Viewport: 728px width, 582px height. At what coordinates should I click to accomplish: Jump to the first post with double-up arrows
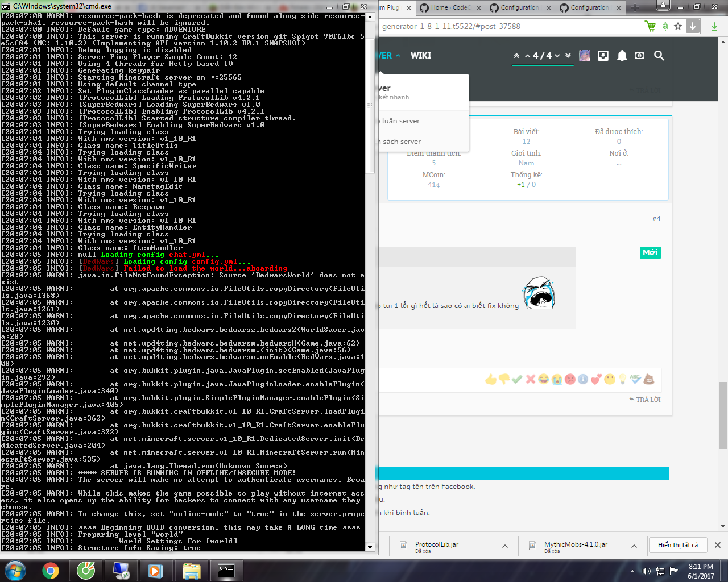pyautogui.click(x=516, y=56)
